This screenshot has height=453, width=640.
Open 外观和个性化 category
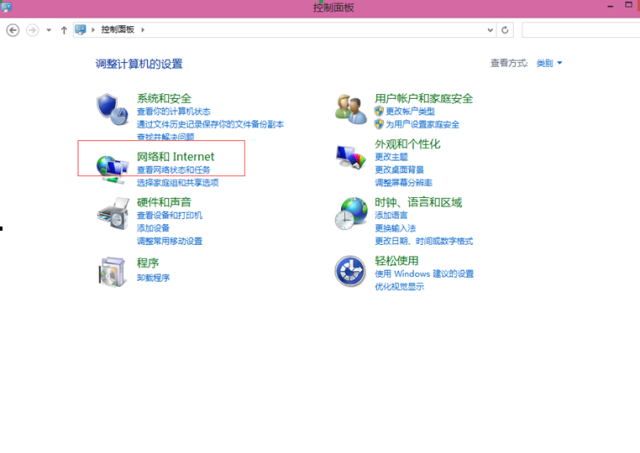(x=407, y=144)
